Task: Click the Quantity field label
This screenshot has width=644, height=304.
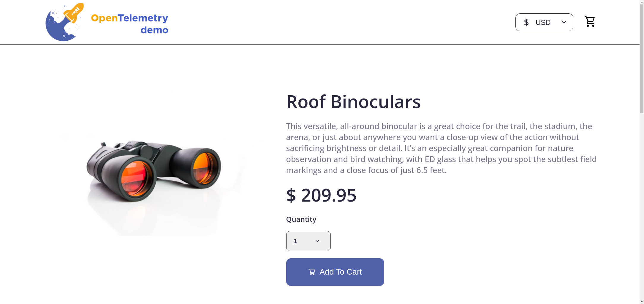Action: point(301,219)
